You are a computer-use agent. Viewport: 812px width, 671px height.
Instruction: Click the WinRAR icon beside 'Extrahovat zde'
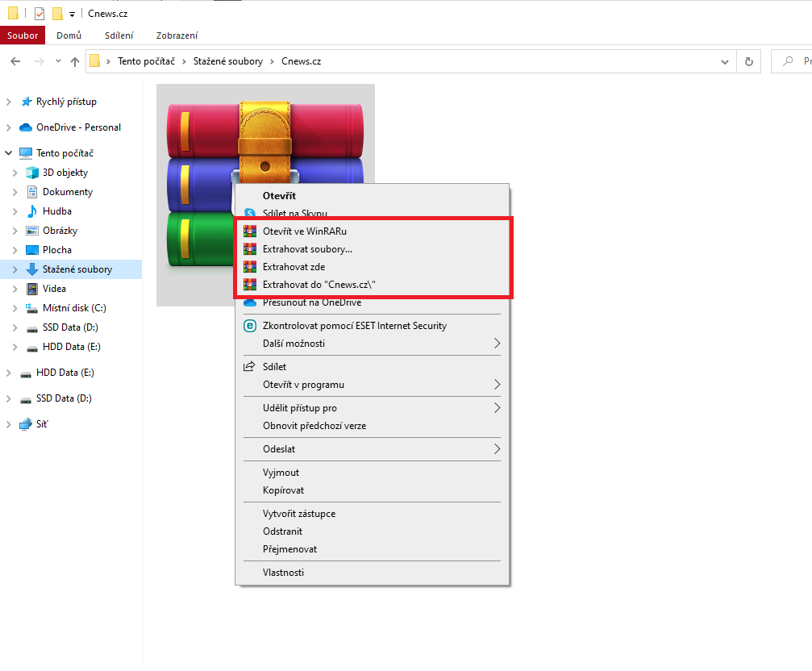click(x=250, y=267)
